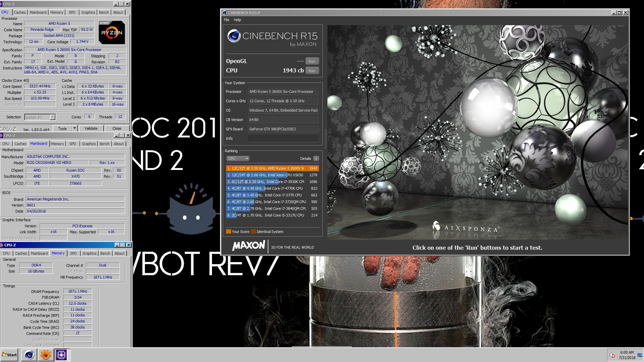Click the Details arrow button in Ranking

(x=316, y=159)
